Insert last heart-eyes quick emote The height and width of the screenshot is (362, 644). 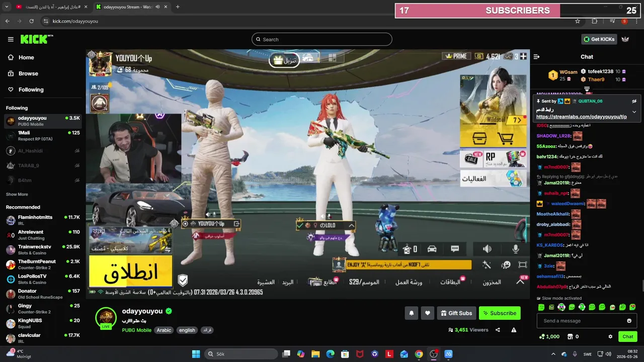point(633,307)
